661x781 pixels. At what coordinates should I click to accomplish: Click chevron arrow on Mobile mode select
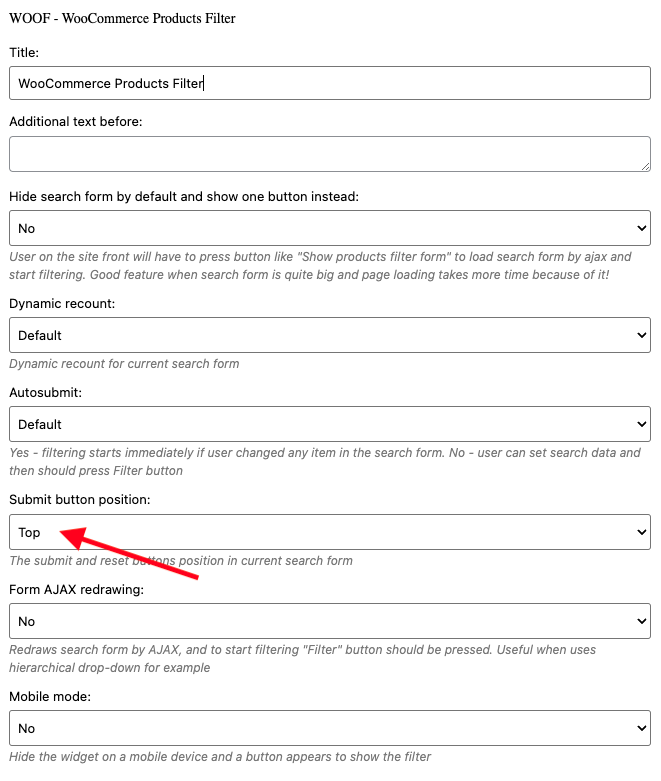point(642,728)
